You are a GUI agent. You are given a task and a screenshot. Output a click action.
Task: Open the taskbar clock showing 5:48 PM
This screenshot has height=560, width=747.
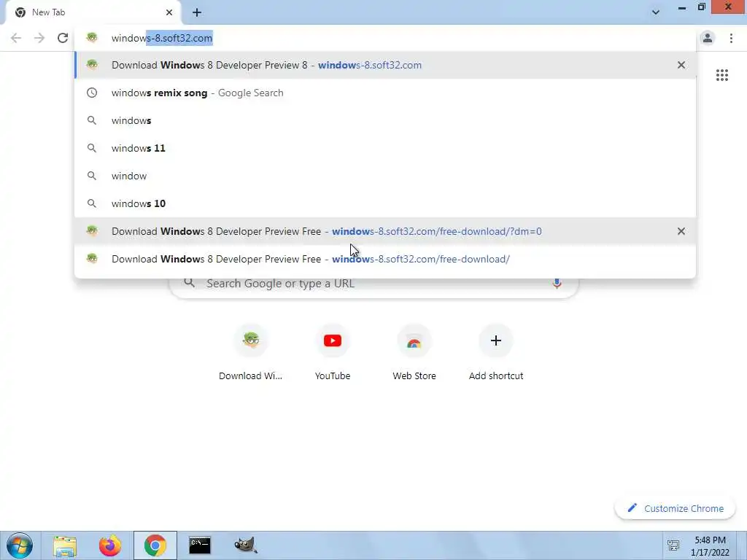pos(710,546)
